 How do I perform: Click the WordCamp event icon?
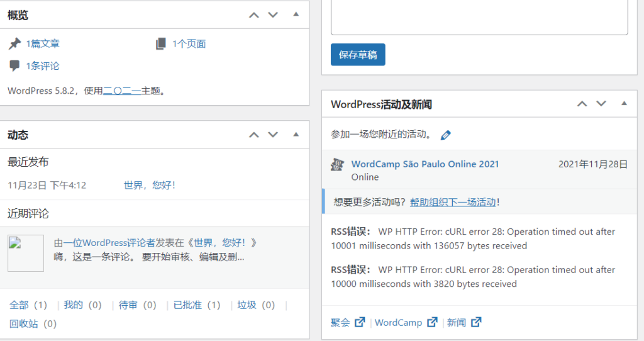coord(337,164)
